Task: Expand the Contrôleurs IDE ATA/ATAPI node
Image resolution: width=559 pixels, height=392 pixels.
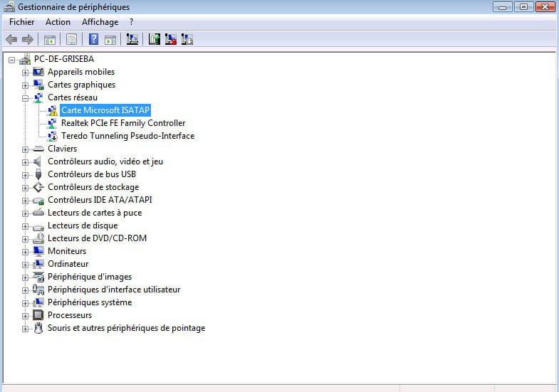Action: click(x=25, y=201)
